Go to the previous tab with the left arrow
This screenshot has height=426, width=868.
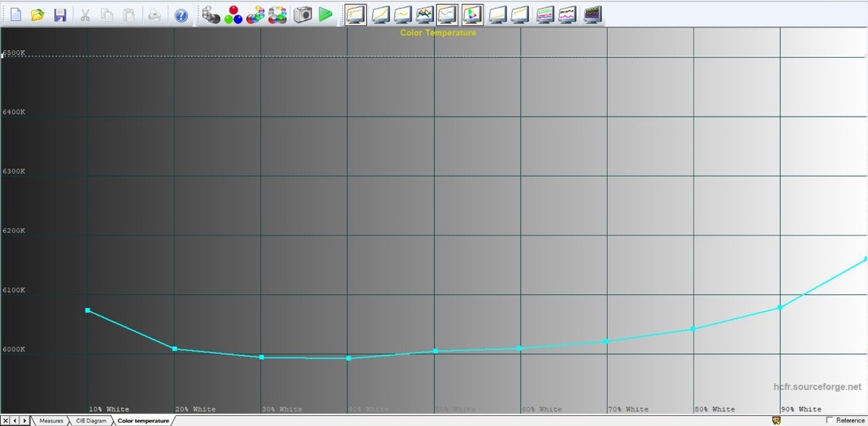click(x=15, y=420)
